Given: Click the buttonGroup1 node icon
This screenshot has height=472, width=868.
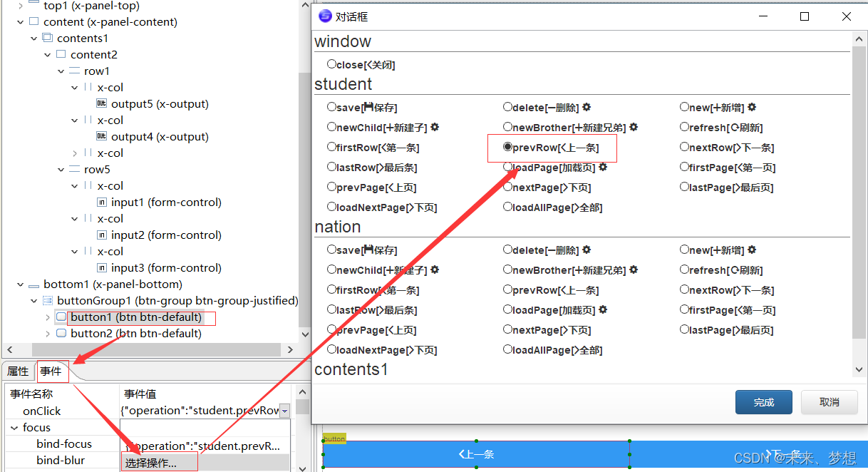Looking at the screenshot, I should (x=48, y=300).
